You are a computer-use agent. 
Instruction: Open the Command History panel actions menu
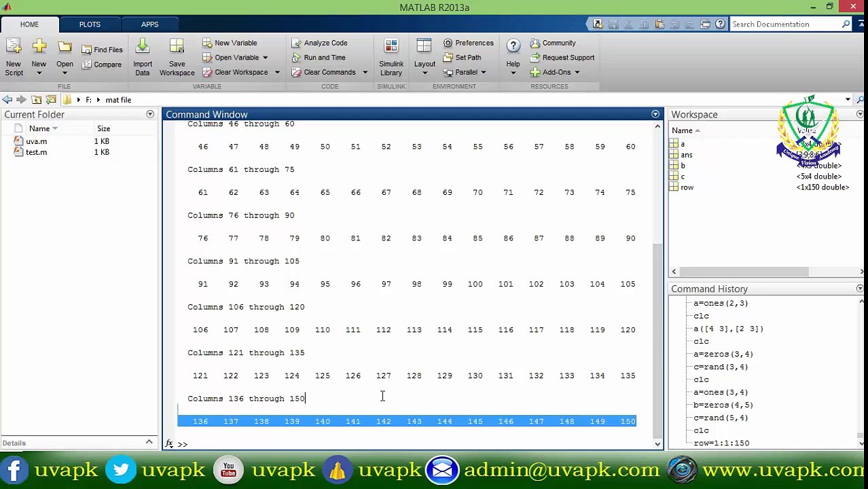[860, 289]
